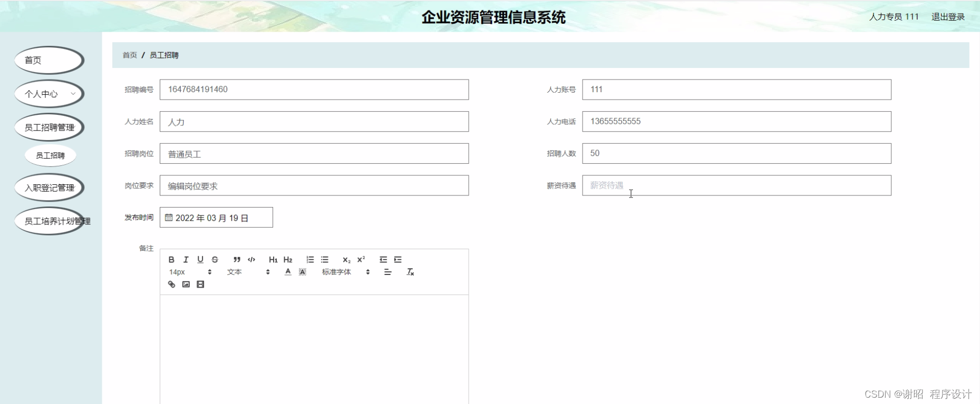Open 员工招聘管理 sidebar menu
The width and height of the screenshot is (980, 404).
(x=49, y=127)
